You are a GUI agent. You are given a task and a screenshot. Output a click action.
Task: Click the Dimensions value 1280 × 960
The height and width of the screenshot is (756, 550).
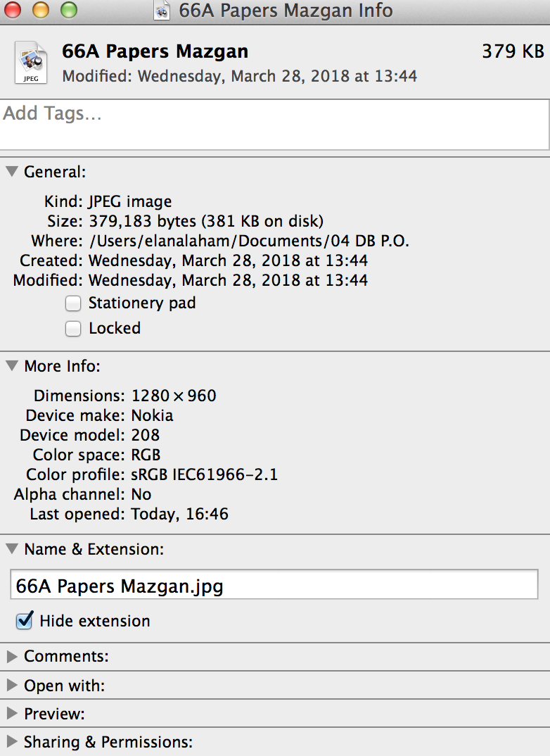pos(174,396)
